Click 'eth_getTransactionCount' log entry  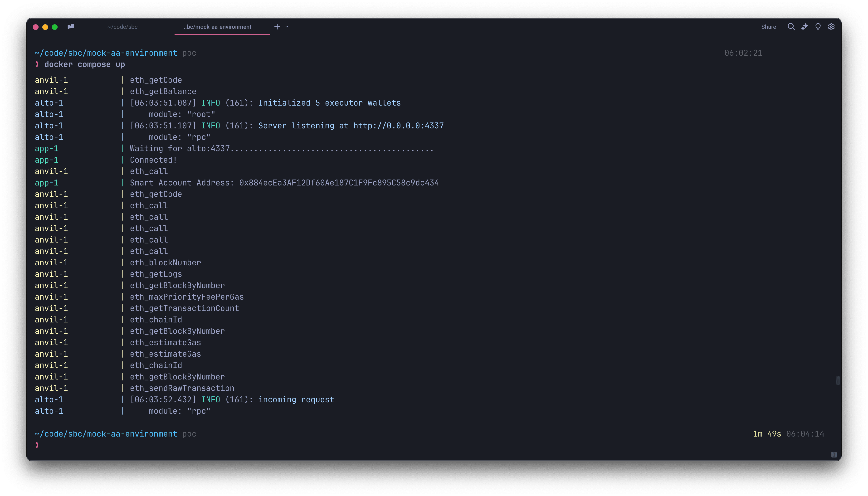point(184,308)
